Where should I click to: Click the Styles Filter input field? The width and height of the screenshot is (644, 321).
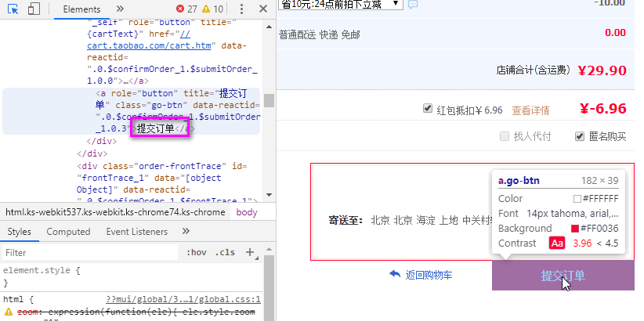[x=90, y=252]
